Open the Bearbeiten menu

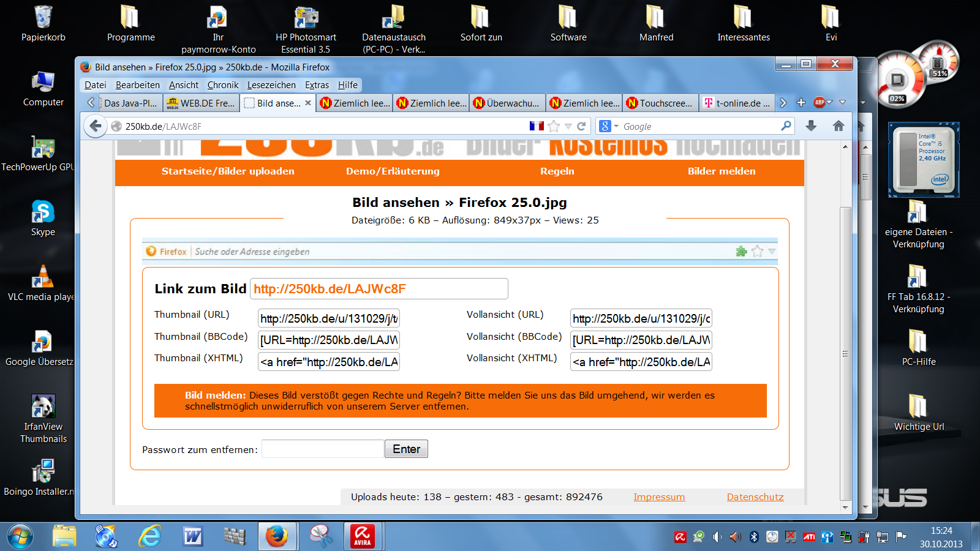tap(138, 85)
